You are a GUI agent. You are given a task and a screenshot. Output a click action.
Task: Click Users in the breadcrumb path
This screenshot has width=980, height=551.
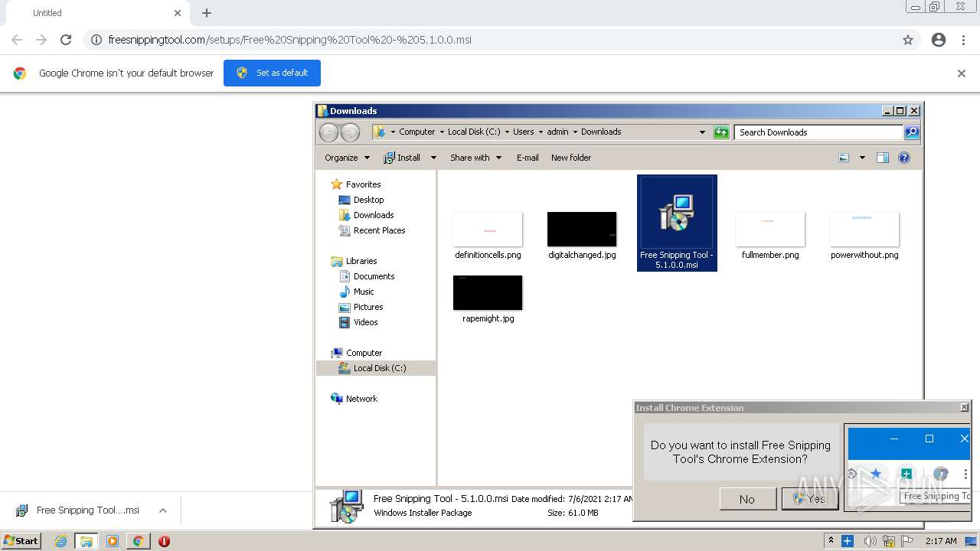click(x=524, y=132)
